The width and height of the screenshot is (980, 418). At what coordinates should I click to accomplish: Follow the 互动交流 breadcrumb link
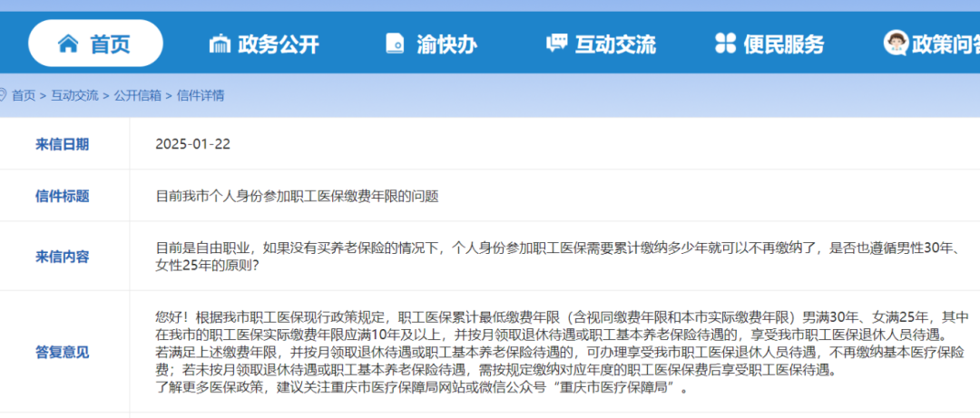74,95
